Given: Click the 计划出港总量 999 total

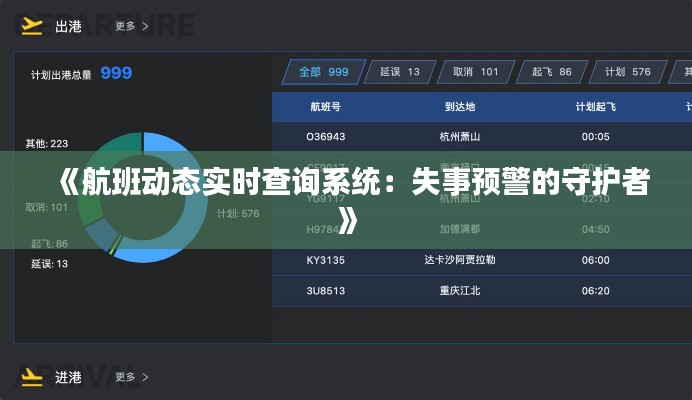Looking at the screenshot, I should point(82,73).
